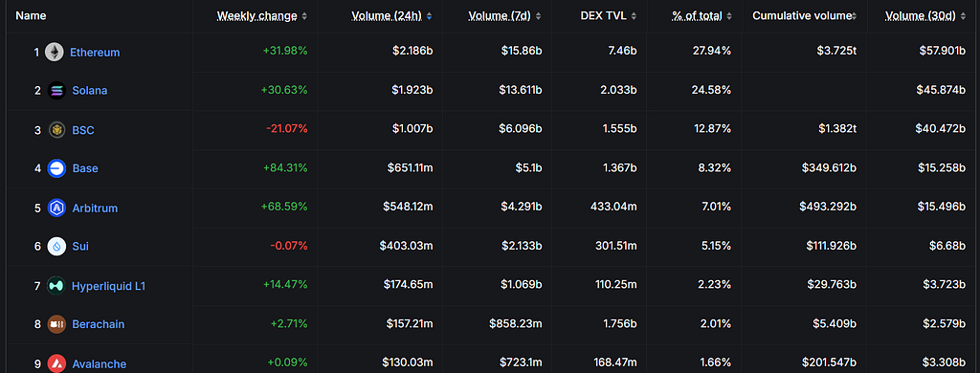Screen dimensions: 980x373
Task: Open the Arbitrum chain link
Action: 95,208
